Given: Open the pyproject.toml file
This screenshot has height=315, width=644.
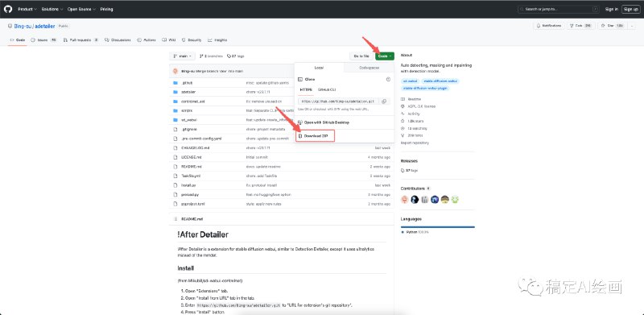Looking at the screenshot, I should (x=192, y=204).
